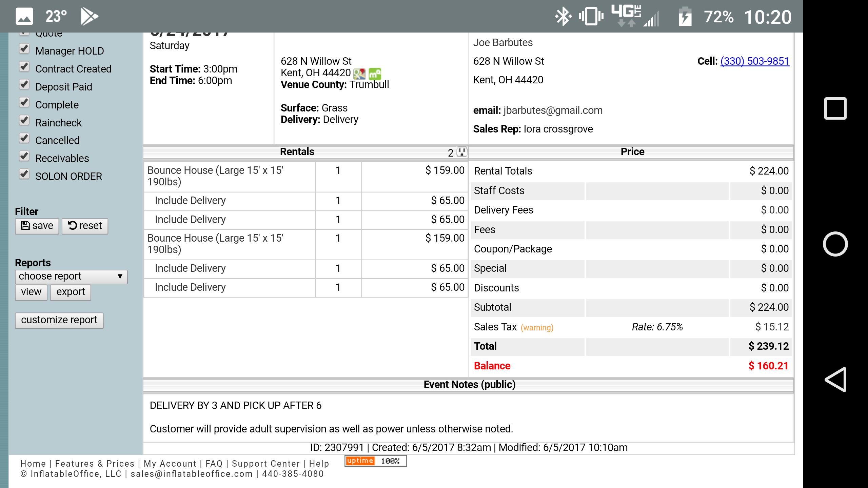Uncheck the Manager HOLD checkbox

tap(24, 49)
